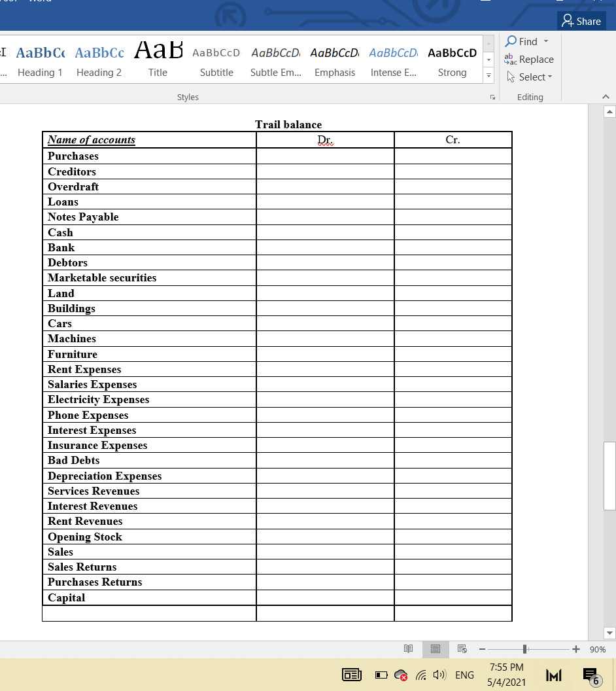This screenshot has width=616, height=691.
Task: Check the battery status icon
Action: (381, 675)
